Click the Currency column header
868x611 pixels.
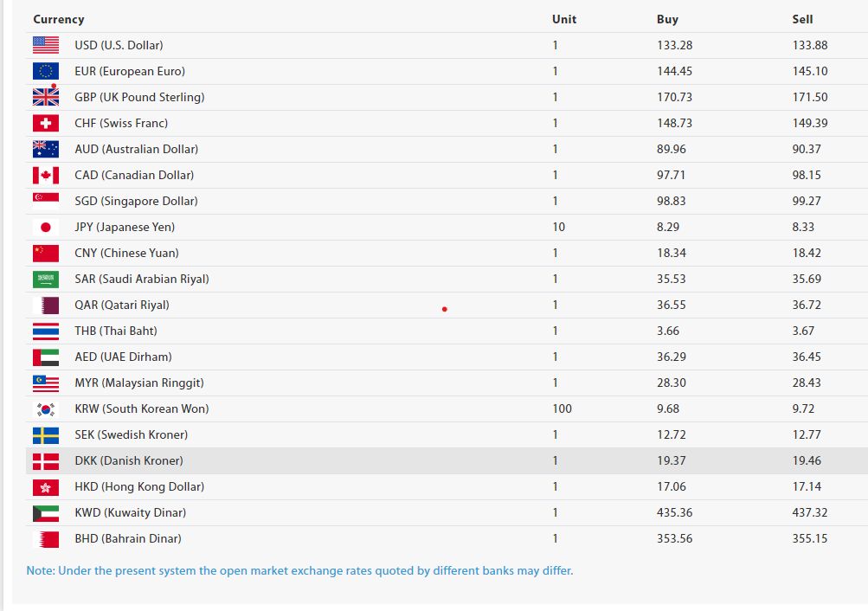[59, 19]
